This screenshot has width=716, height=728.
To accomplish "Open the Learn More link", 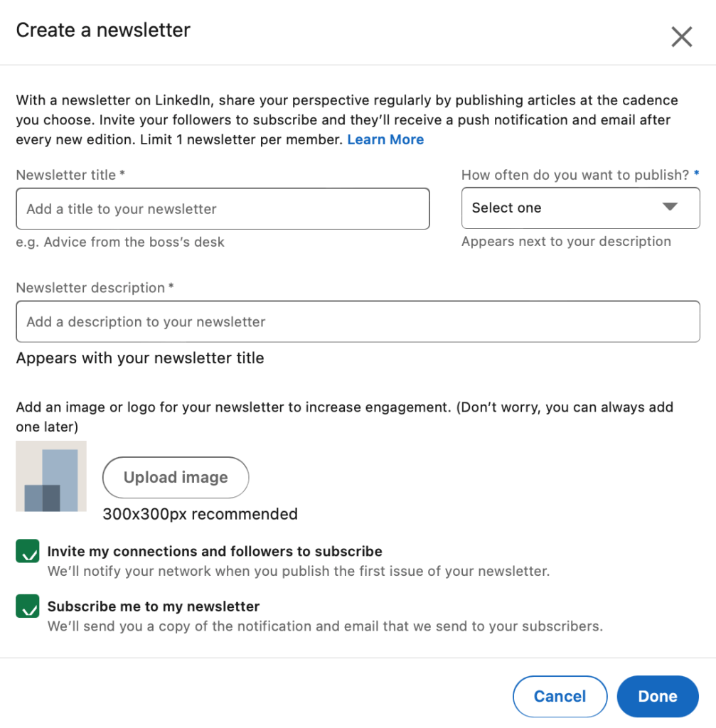I will [385, 140].
